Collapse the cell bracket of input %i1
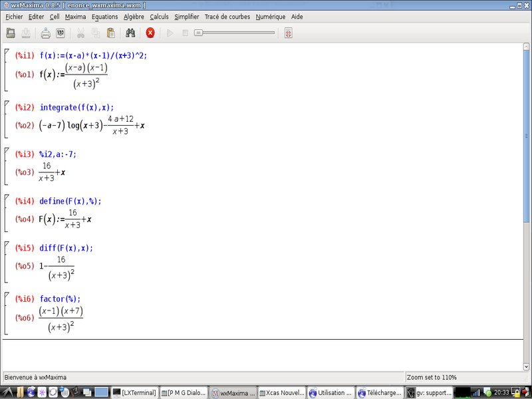 click(7, 52)
